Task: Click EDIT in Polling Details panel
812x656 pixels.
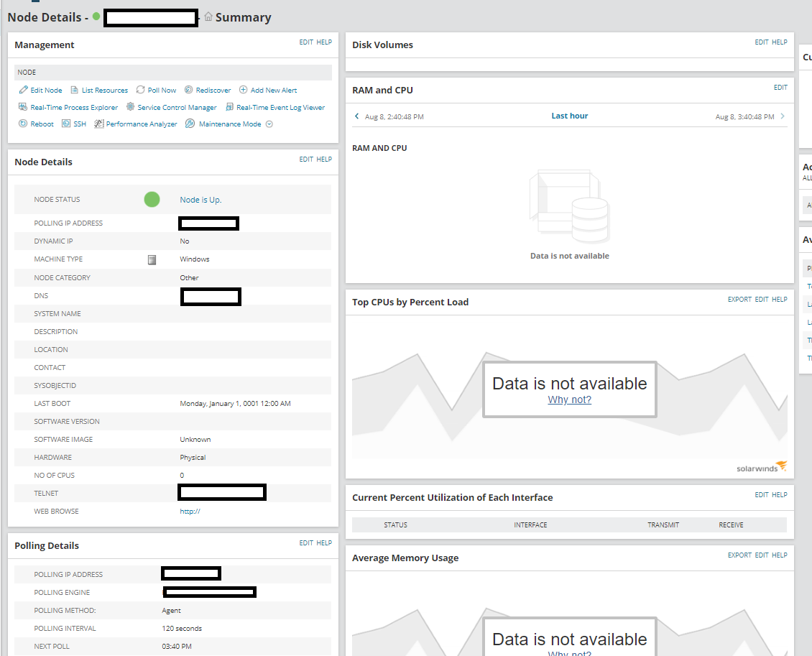Action: pyautogui.click(x=306, y=542)
